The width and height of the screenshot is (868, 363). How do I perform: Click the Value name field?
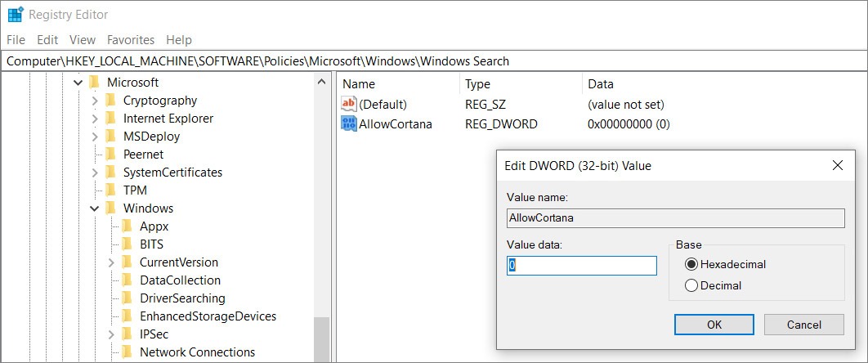point(676,218)
